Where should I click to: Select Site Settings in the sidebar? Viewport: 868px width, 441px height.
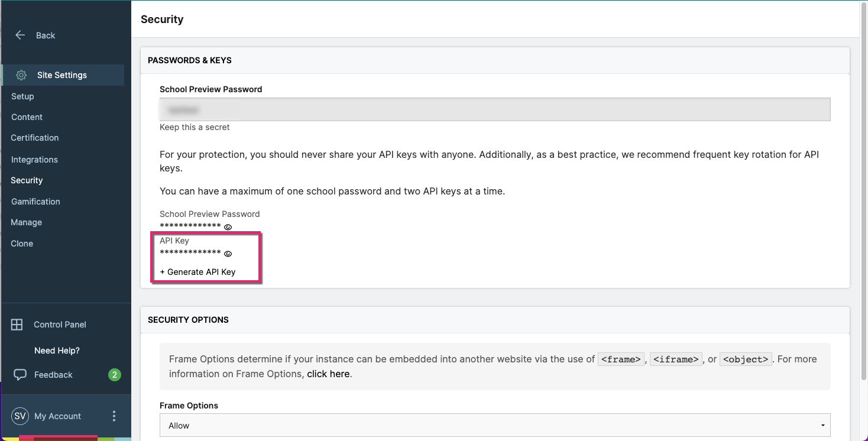63,75
